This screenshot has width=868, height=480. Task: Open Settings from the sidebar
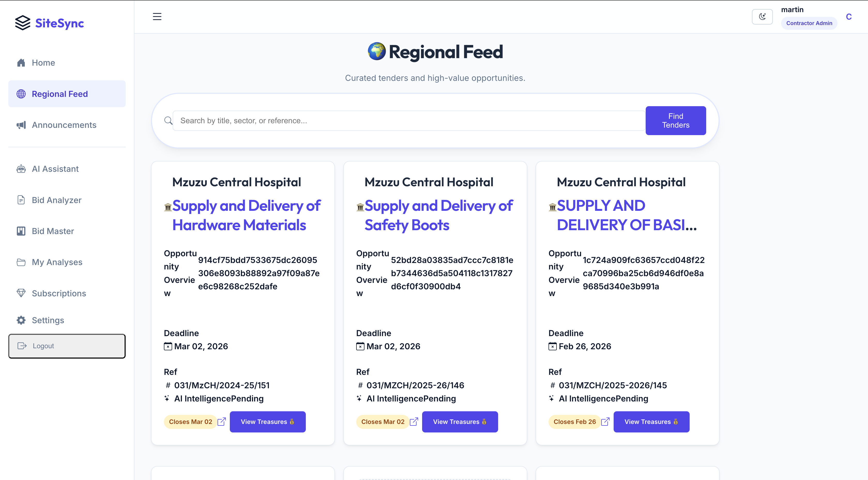point(48,320)
